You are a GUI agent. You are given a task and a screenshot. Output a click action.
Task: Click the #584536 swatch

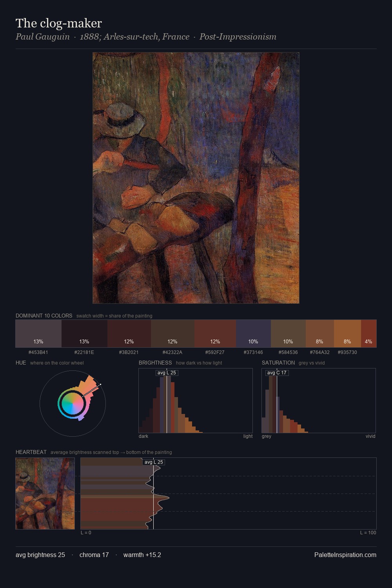(x=288, y=334)
